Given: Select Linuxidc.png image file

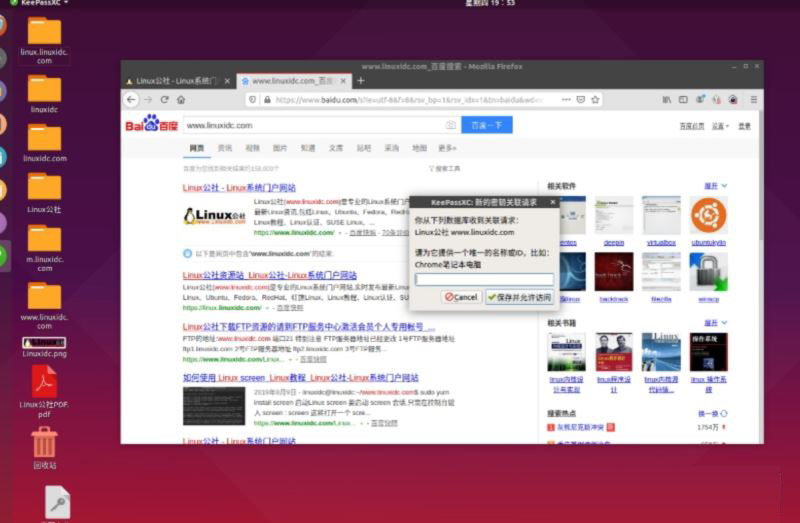Looking at the screenshot, I should 44,347.
